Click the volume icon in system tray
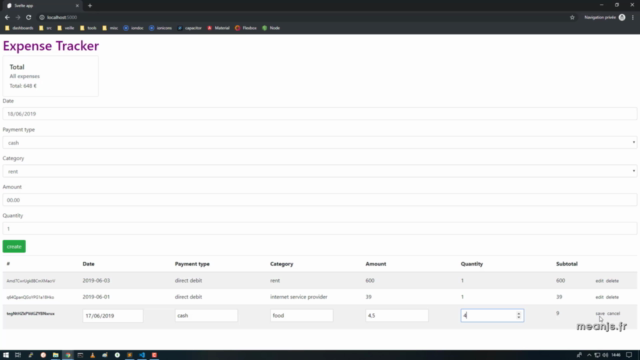Image resolution: width=640 pixels, height=360 pixels. [605, 355]
